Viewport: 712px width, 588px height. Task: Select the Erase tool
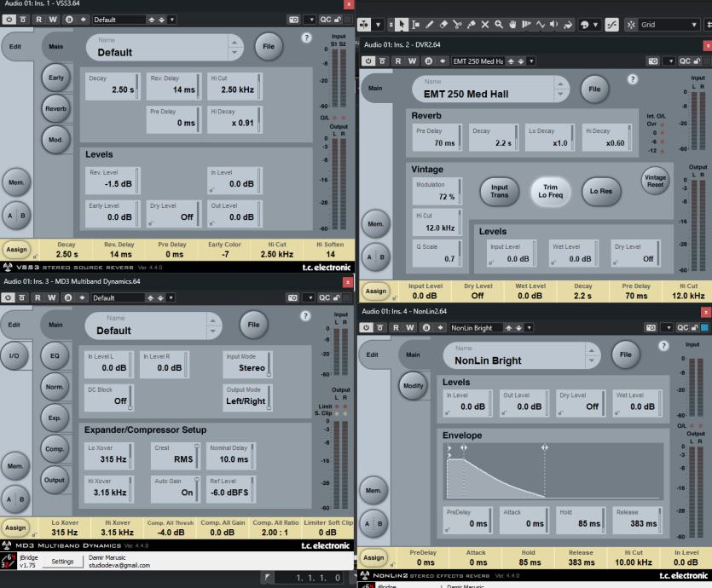coord(443,25)
